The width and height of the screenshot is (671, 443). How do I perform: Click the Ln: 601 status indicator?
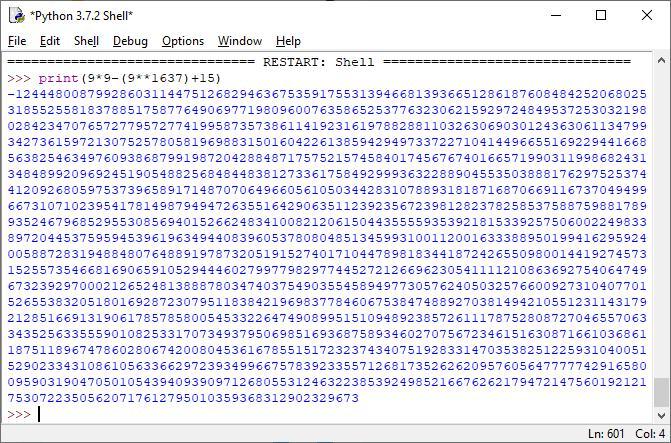[606, 434]
